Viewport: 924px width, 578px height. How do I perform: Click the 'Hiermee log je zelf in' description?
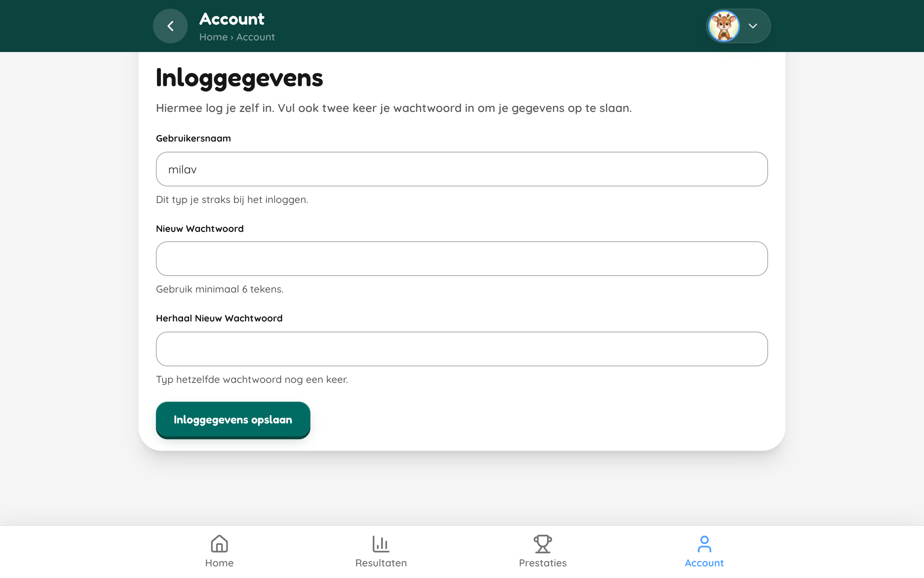coord(394,108)
